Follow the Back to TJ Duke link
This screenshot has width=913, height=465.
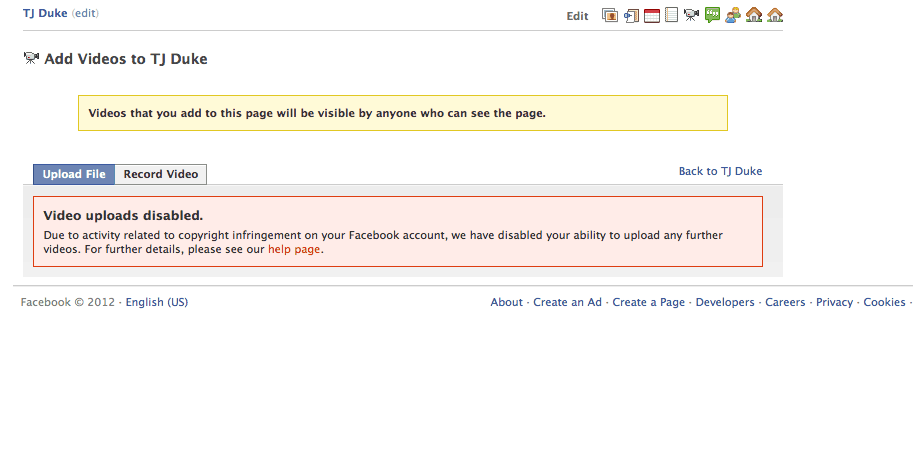pos(720,171)
